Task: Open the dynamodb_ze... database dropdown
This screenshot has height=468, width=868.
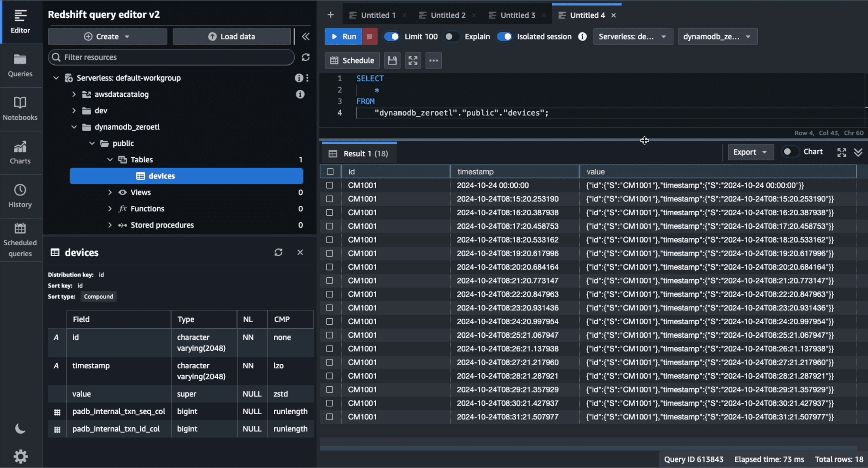Action: 717,36
